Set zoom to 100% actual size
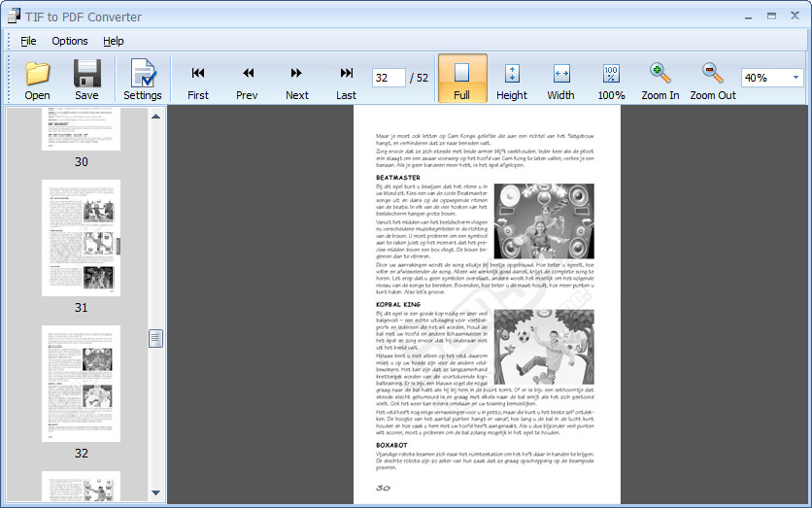Image resolution: width=812 pixels, height=508 pixels. pos(611,79)
